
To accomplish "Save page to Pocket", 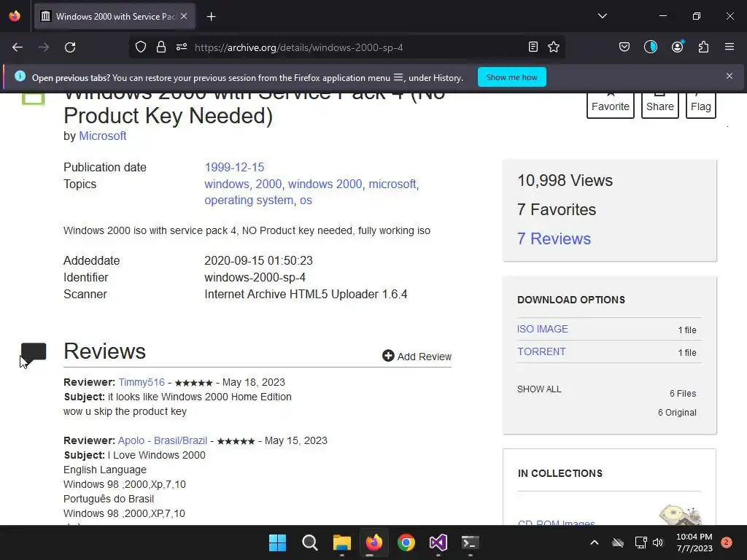I will (624, 47).
